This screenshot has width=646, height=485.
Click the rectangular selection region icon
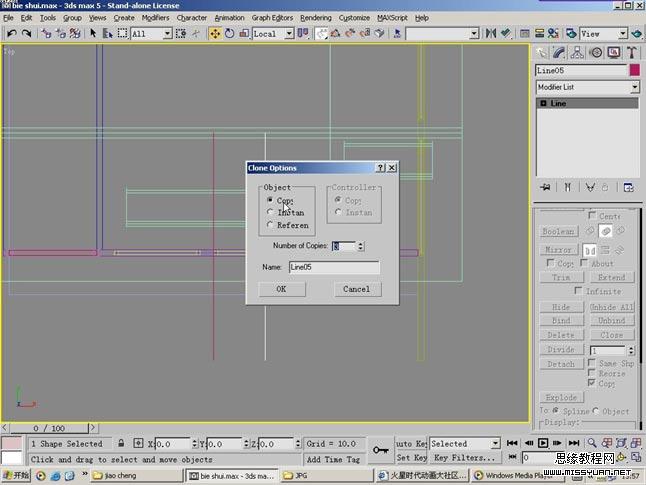coord(122,33)
